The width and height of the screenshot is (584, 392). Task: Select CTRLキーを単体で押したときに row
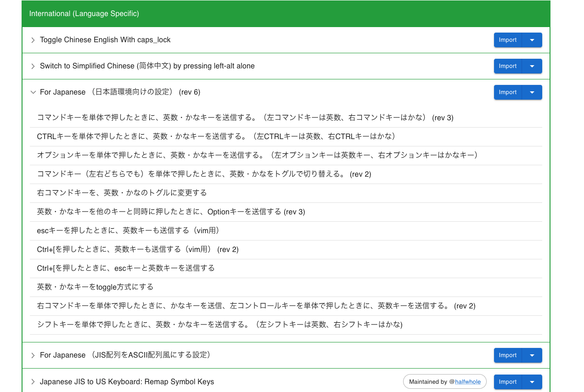286,137
